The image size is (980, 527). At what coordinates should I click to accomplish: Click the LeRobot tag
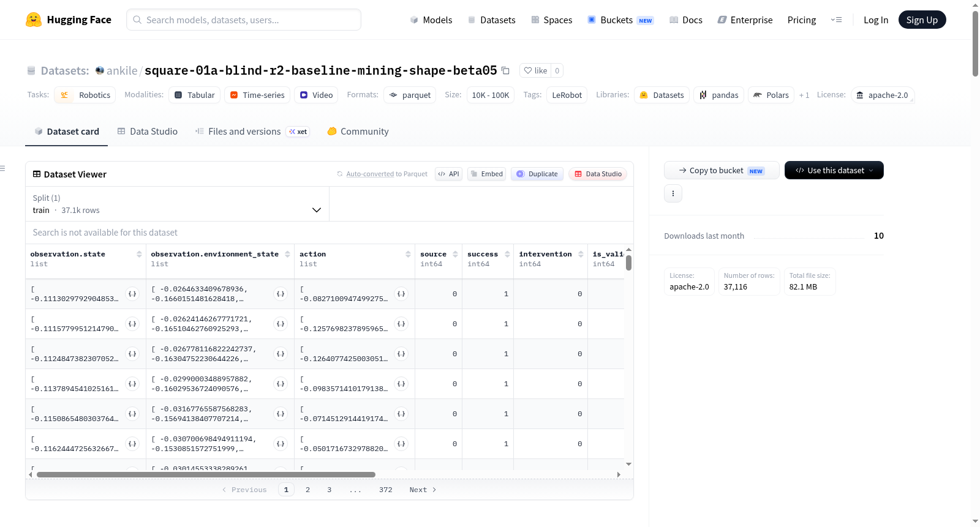pos(567,95)
